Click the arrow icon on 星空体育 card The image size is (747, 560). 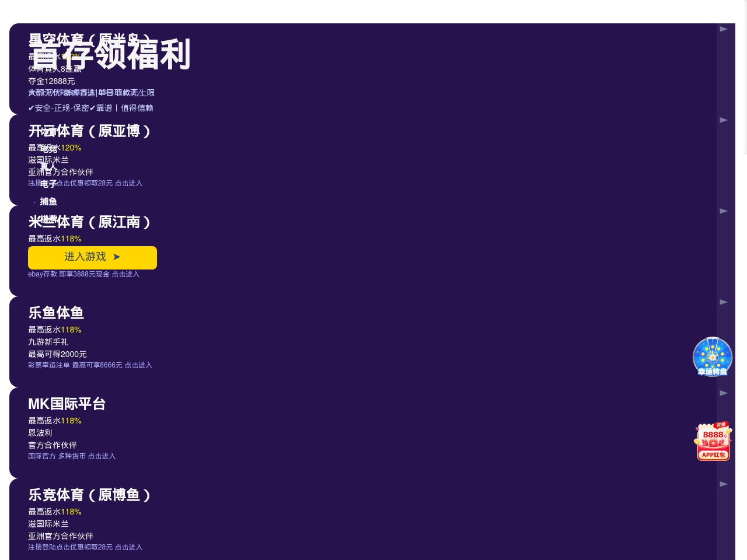pos(724,29)
